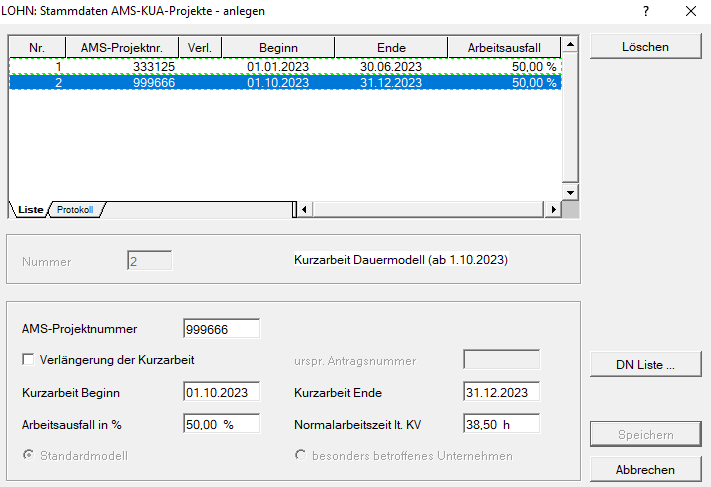The height and width of the screenshot is (487, 711).
Task: Click the help question mark icon
Action: [x=646, y=12]
